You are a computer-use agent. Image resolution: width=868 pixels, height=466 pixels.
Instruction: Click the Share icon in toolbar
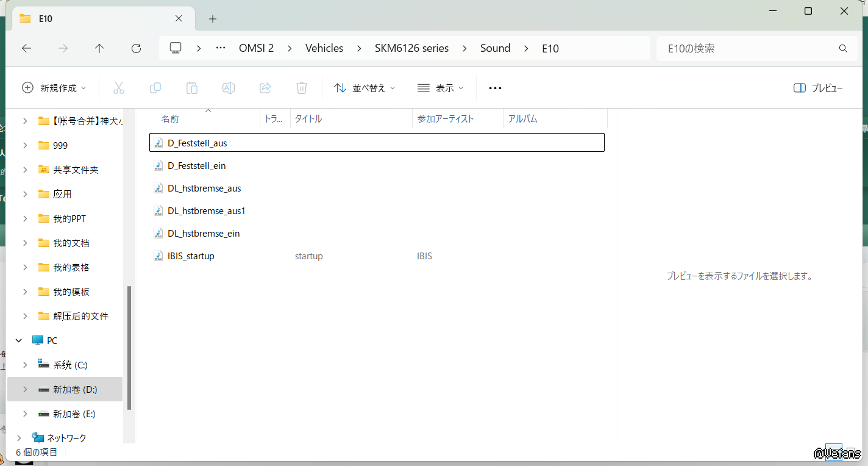(x=265, y=88)
